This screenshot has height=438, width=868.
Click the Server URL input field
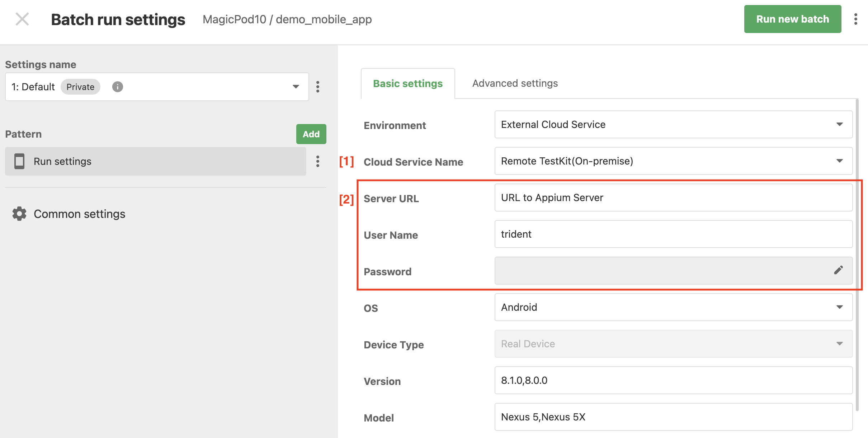[674, 197]
